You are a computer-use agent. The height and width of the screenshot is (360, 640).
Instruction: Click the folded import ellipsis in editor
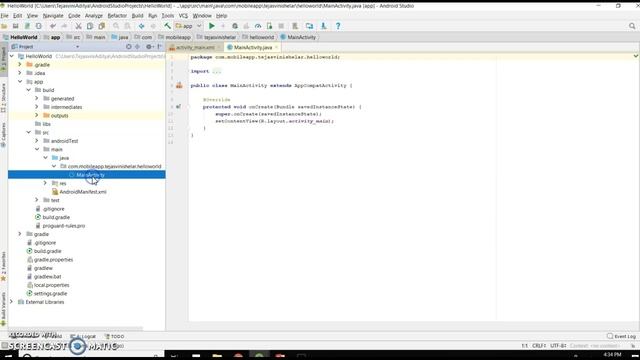click(x=217, y=71)
